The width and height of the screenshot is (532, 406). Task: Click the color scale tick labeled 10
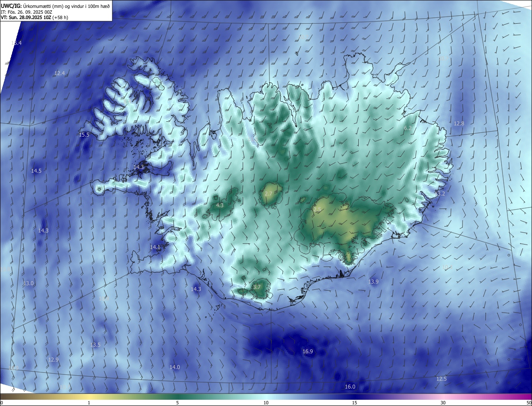tap(266, 403)
